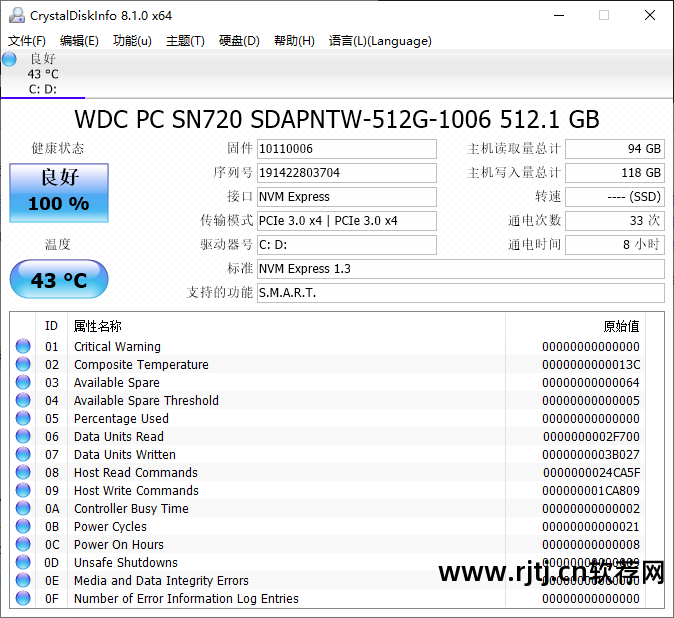674x618 pixels.
Task: Click raw value 00000000024CA5F
Action: 591,473
